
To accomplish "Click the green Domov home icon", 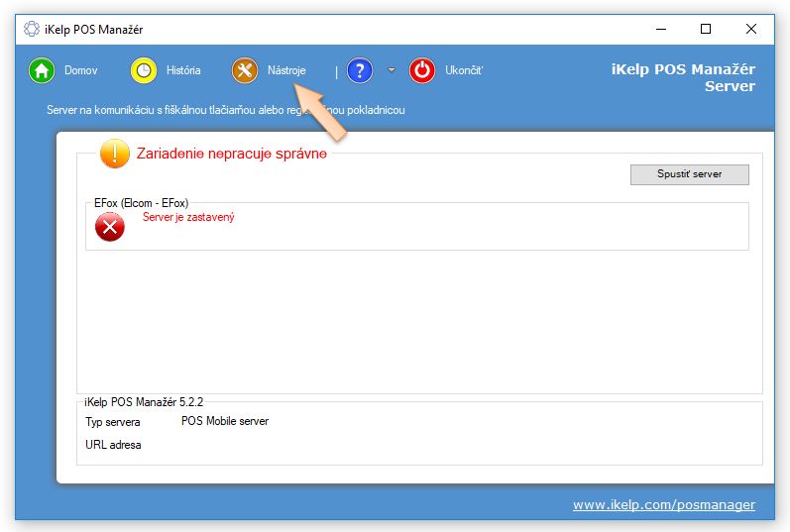I will 42,70.
